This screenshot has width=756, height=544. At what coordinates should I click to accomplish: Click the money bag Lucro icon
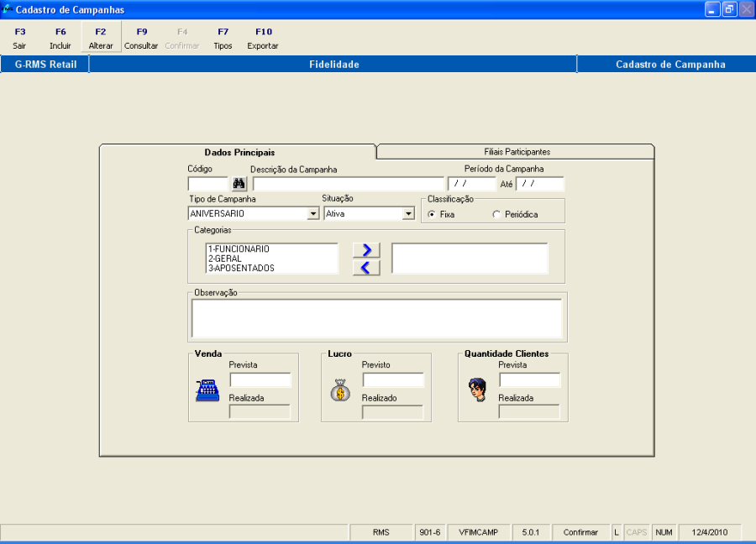click(340, 390)
